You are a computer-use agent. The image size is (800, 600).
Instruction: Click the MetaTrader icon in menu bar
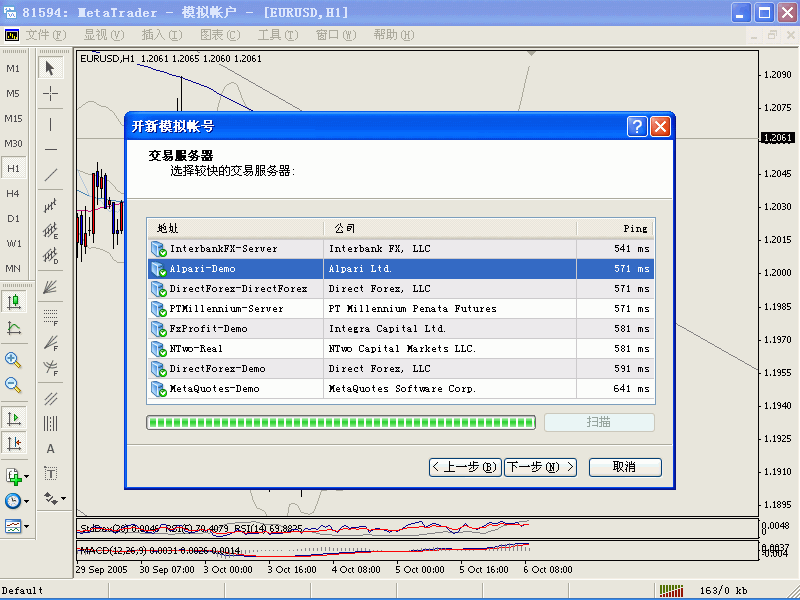[11, 35]
